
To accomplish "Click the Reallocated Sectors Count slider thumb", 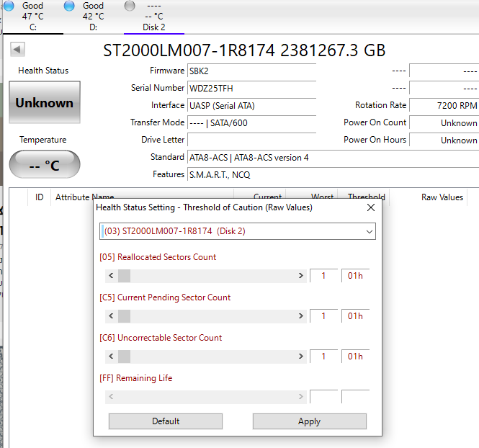I will [125, 276].
